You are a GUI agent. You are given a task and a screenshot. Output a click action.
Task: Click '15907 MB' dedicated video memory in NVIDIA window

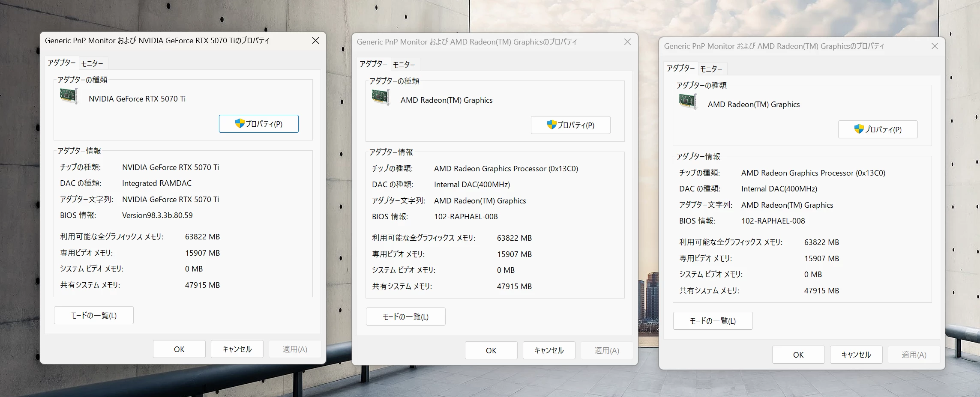pos(202,253)
